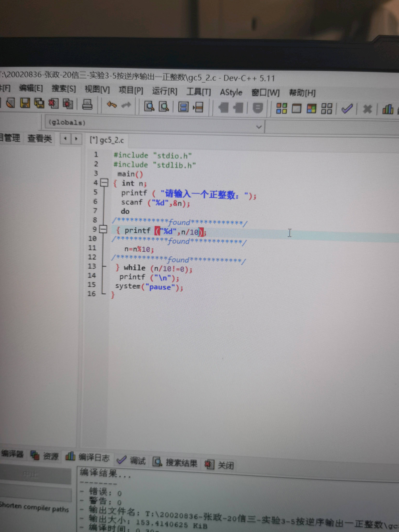399x532 pixels.
Task: Click the Go to function icon
Action: click(x=183, y=107)
